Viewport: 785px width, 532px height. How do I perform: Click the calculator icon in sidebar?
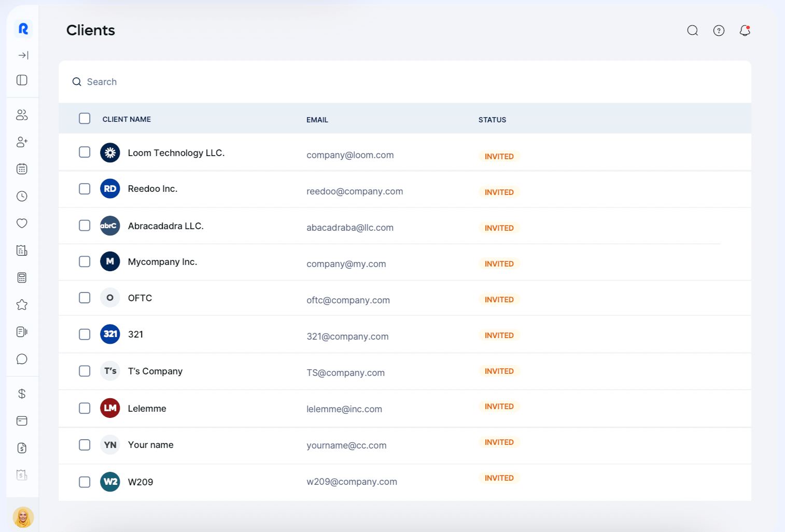pyautogui.click(x=22, y=277)
